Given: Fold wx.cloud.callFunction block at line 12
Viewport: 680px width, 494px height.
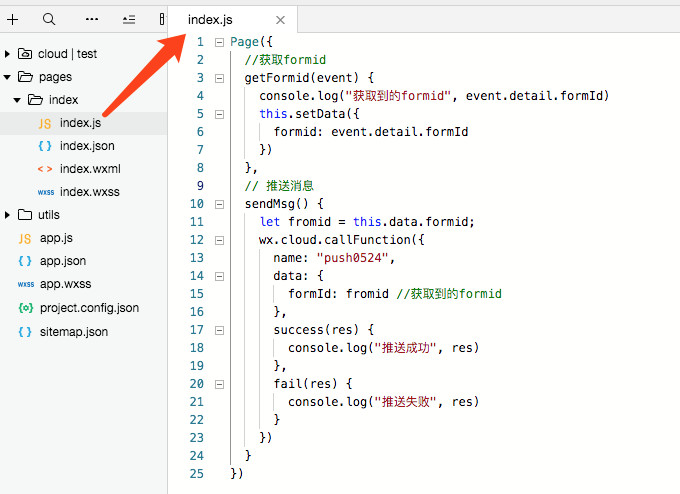Looking at the screenshot, I should pos(220,240).
